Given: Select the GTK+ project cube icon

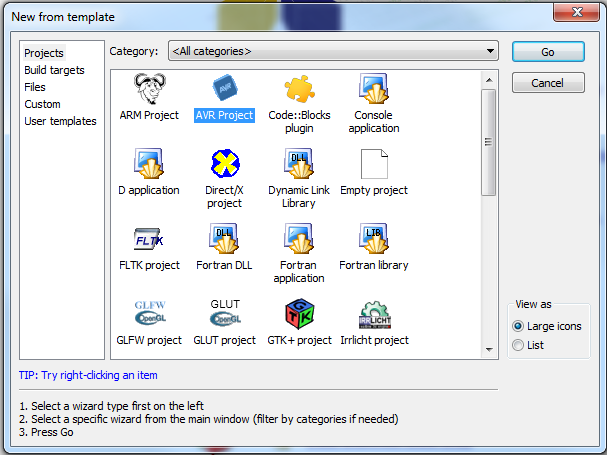Looking at the screenshot, I should (x=299, y=314).
